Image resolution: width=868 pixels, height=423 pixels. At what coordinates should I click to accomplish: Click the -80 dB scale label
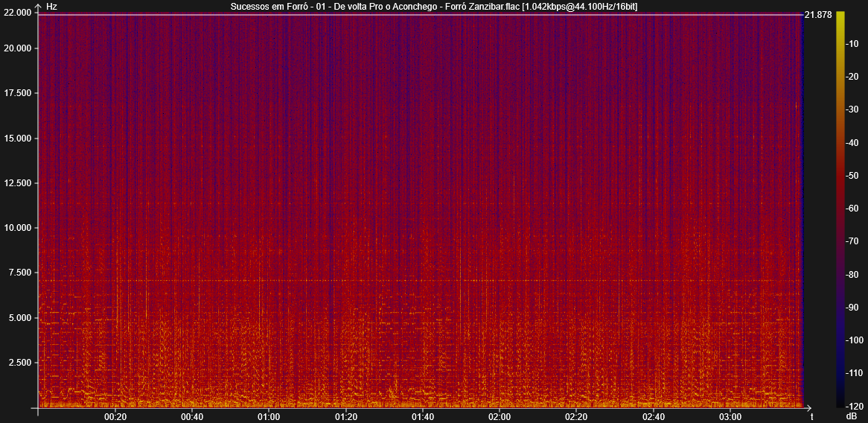click(x=852, y=274)
